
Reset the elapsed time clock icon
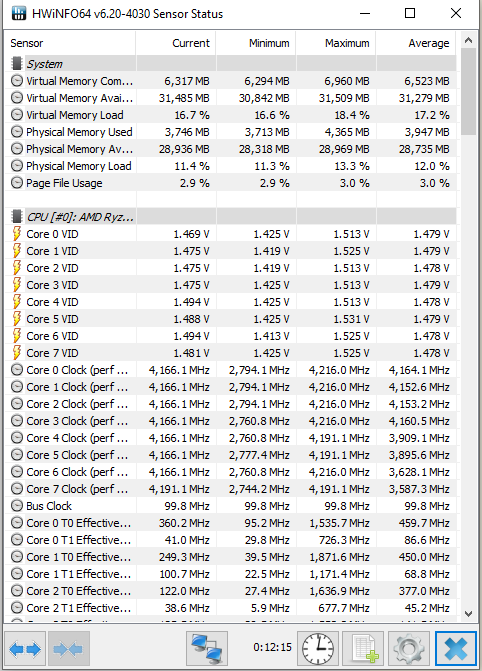coord(318,649)
